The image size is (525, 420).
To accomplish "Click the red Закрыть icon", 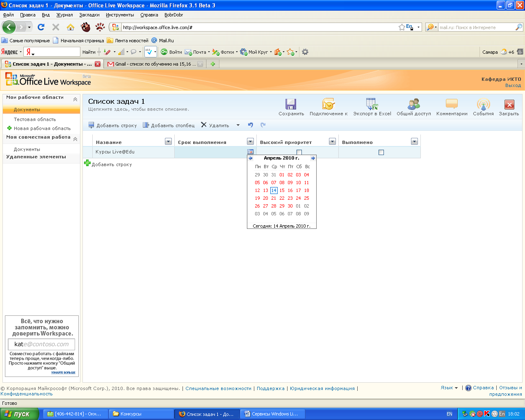I will [509, 105].
